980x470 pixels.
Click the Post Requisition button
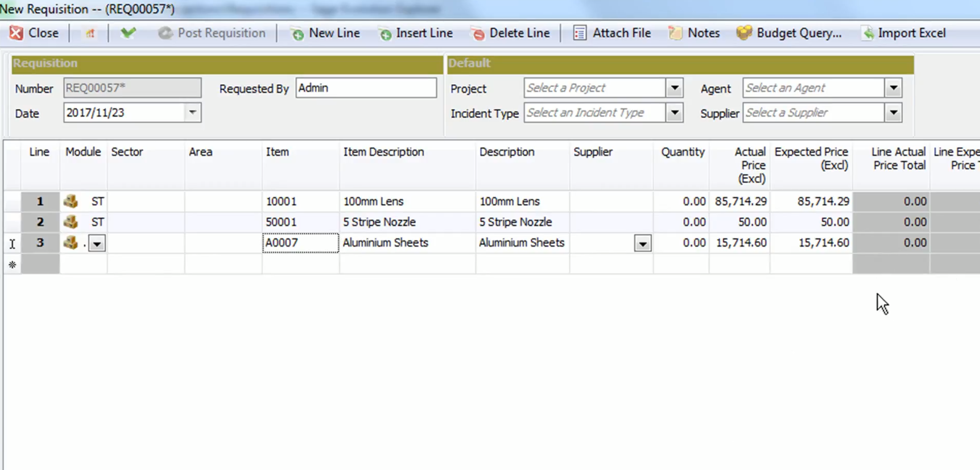coord(213,33)
